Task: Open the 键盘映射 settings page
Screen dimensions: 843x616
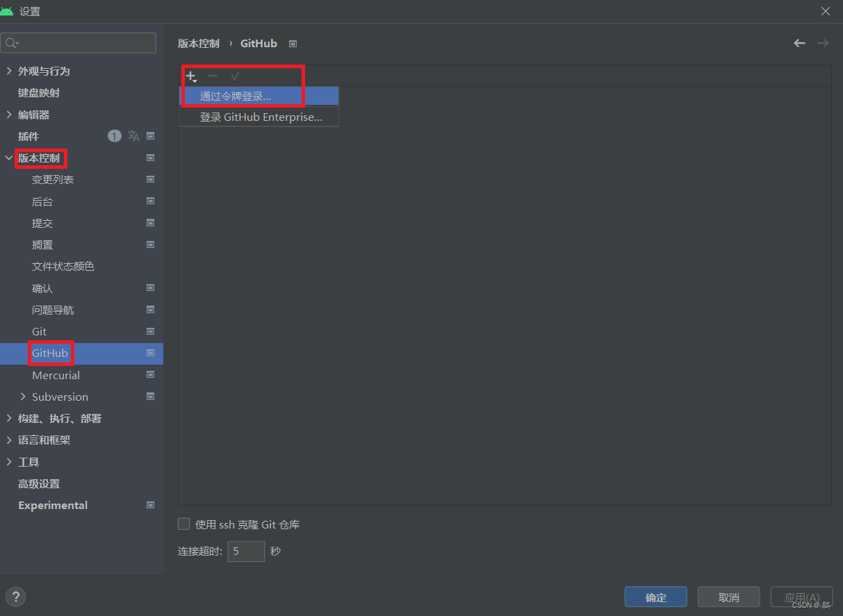Action: coord(39,92)
